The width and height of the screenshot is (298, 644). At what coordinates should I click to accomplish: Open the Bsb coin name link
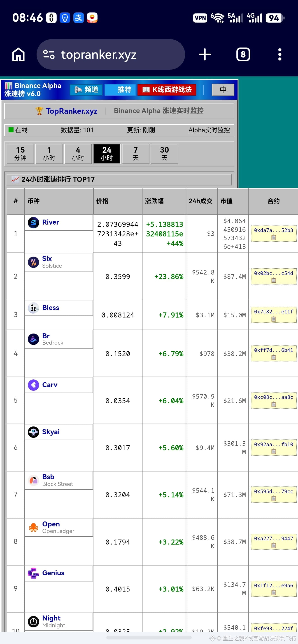coord(48,477)
